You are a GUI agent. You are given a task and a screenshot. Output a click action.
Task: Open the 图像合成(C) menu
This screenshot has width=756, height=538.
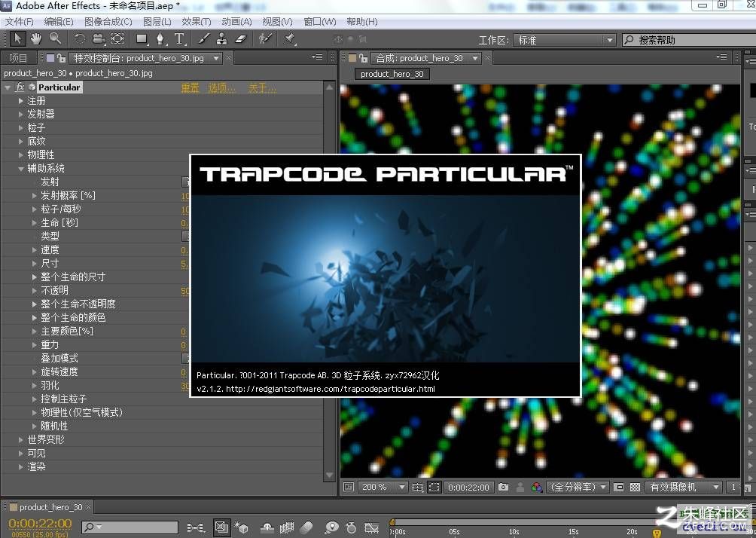pyautogui.click(x=108, y=22)
